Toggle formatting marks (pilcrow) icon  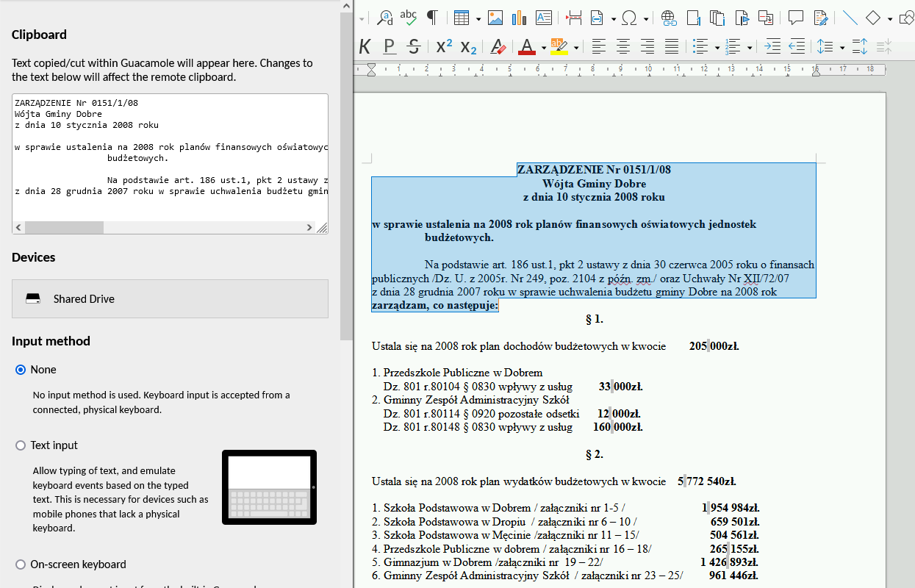[432, 18]
